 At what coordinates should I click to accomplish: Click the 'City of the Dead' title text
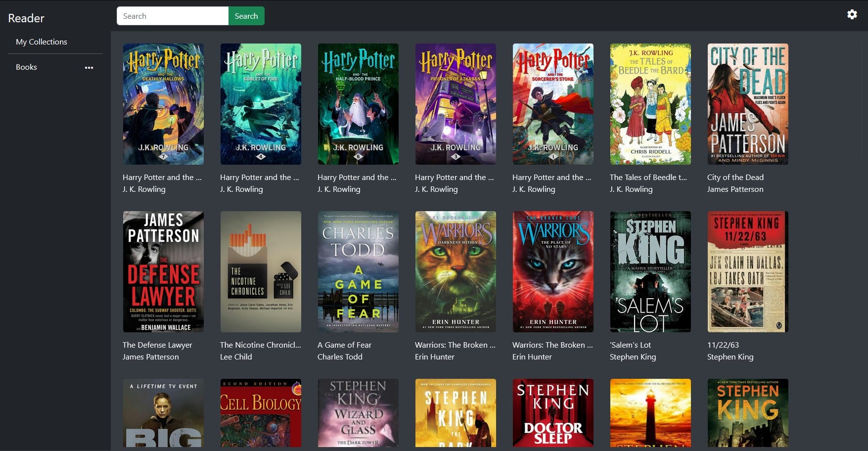[x=735, y=177]
